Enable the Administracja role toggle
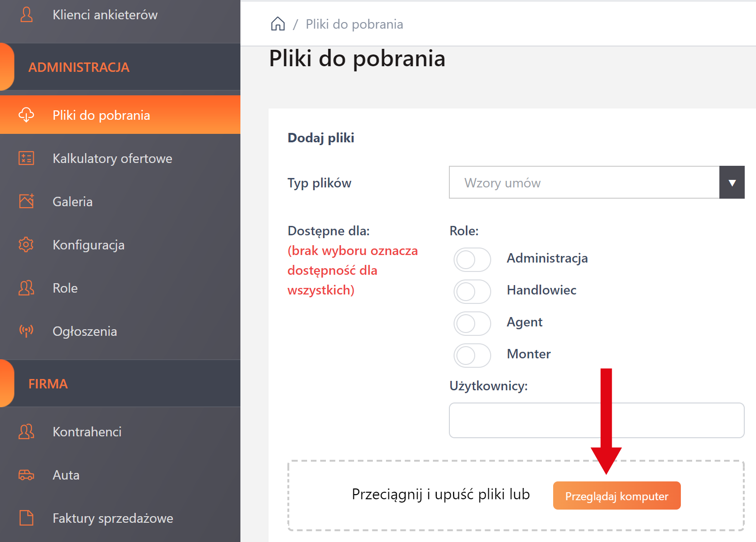Image resolution: width=756 pixels, height=542 pixels. [472, 260]
